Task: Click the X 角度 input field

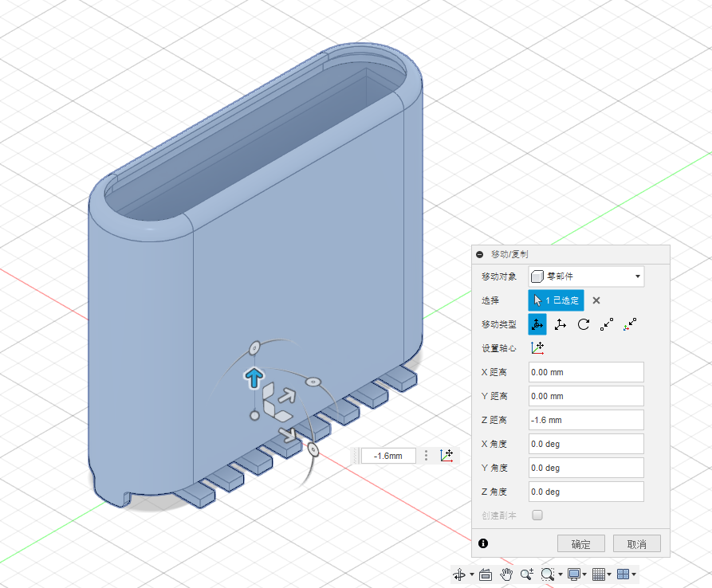Action: tap(586, 444)
